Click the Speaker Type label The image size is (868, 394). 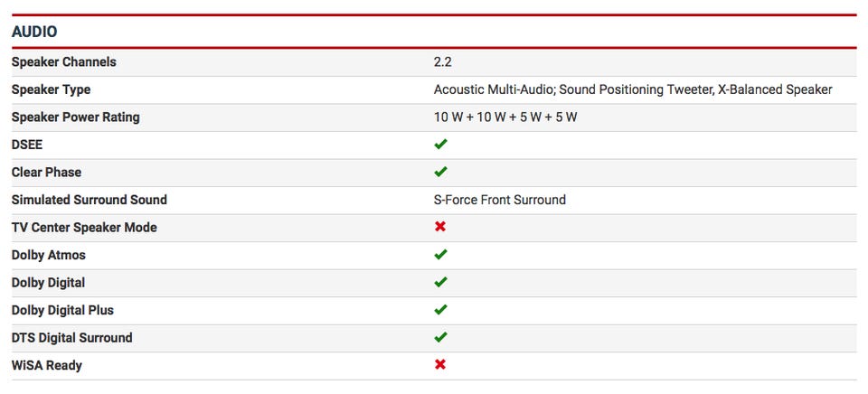click(x=51, y=89)
